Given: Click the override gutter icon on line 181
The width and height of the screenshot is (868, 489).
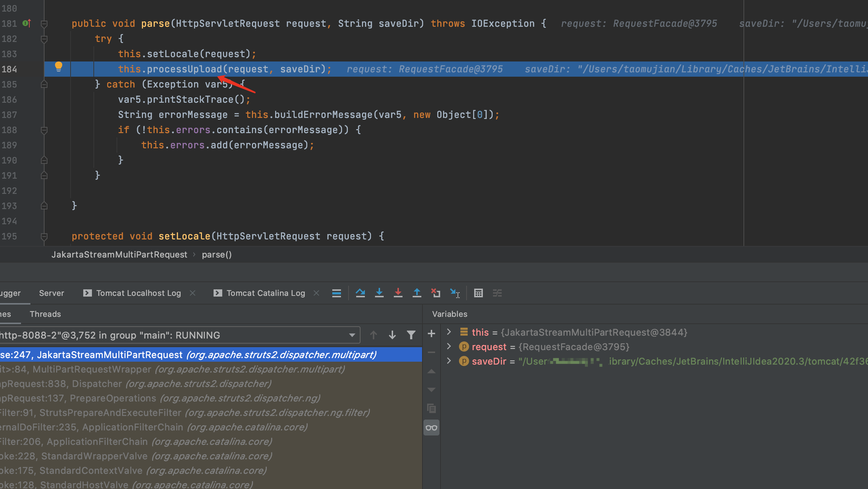Looking at the screenshot, I should tap(27, 24).
